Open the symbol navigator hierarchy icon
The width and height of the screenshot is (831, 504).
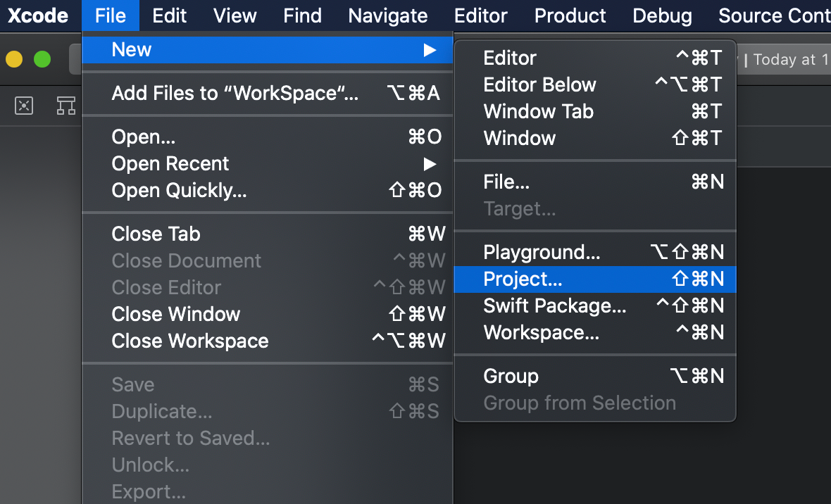66,106
